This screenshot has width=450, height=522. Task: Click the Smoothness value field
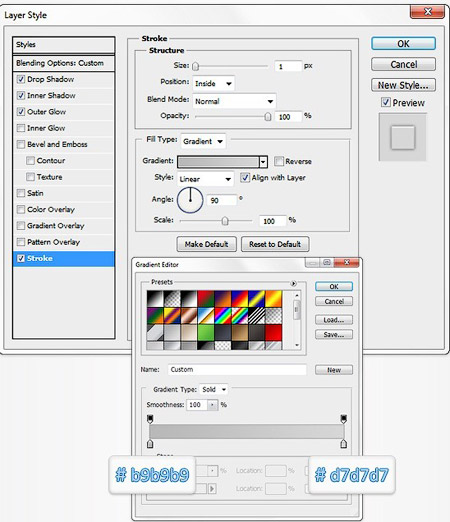[x=197, y=405]
